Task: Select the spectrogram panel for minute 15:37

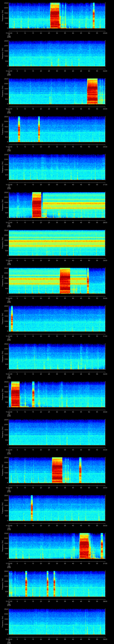Action: click(57, 584)
